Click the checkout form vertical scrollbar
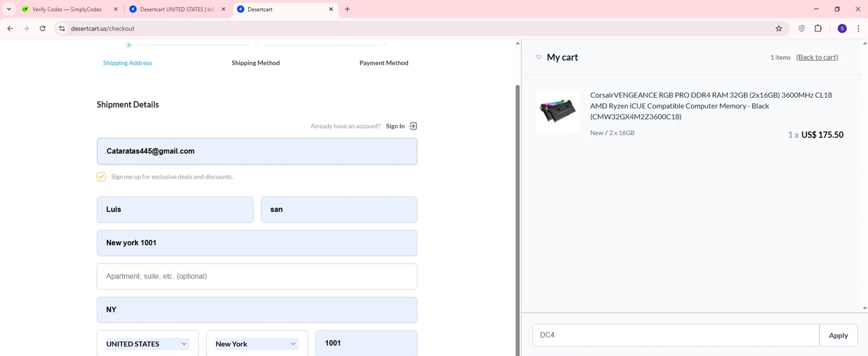Screen dimensions: 868x356 [518, 220]
